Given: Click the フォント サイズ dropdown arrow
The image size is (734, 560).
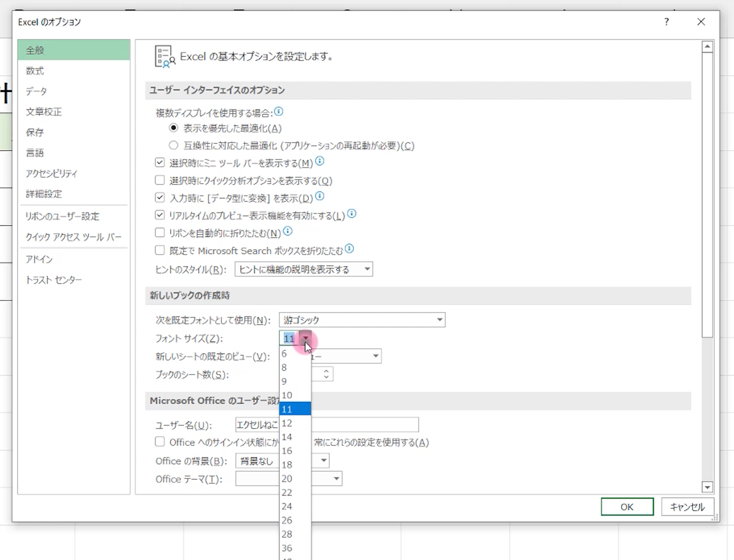Looking at the screenshot, I should point(306,338).
